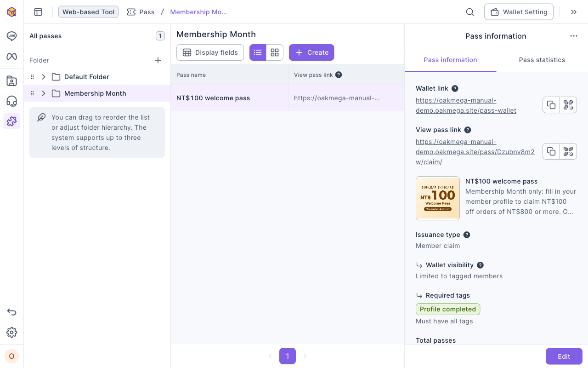The width and height of the screenshot is (588, 368).
Task: Open the user avatar O
Action: coord(11,356)
